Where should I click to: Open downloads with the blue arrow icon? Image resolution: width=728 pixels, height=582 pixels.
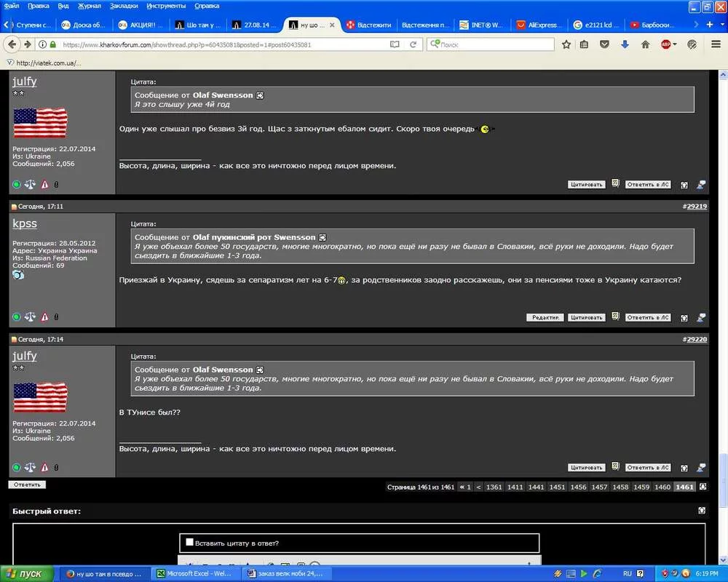tap(625, 44)
